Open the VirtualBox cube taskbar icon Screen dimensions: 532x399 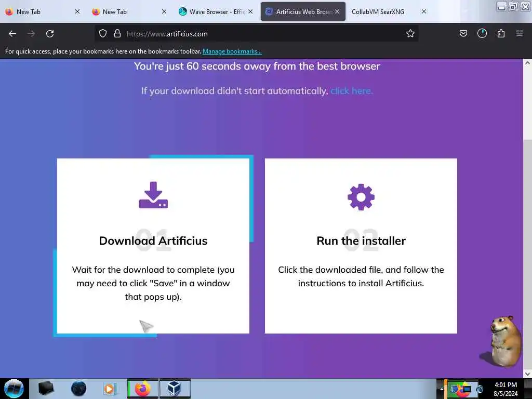[x=175, y=389]
